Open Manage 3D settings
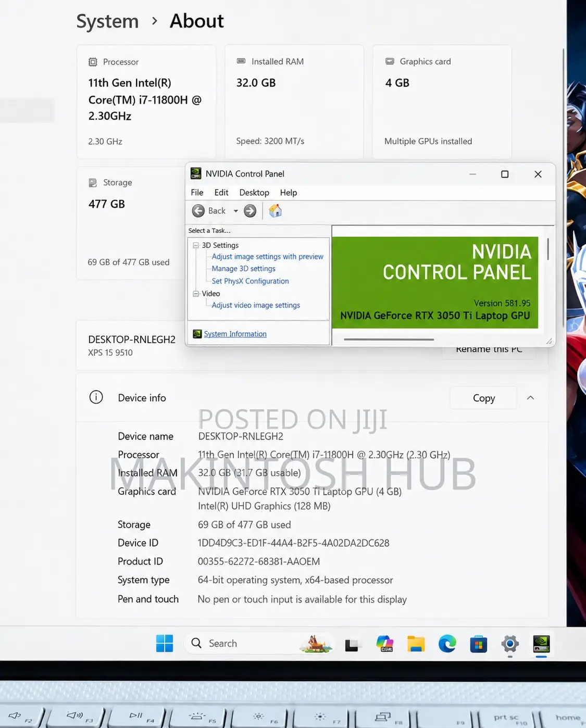586x728 pixels. pos(243,269)
